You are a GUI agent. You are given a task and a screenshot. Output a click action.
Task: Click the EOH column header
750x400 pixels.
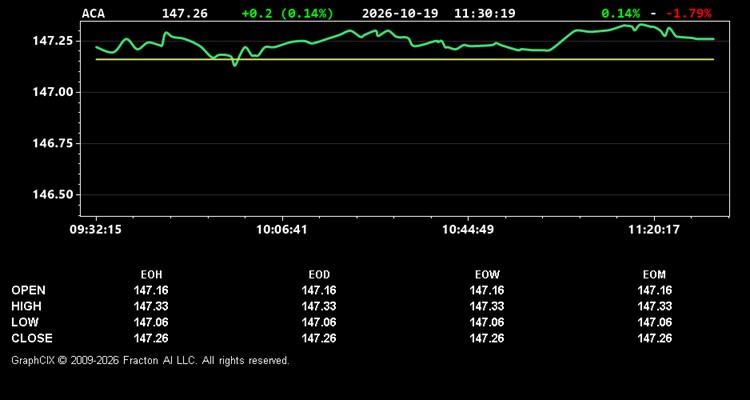[151, 275]
